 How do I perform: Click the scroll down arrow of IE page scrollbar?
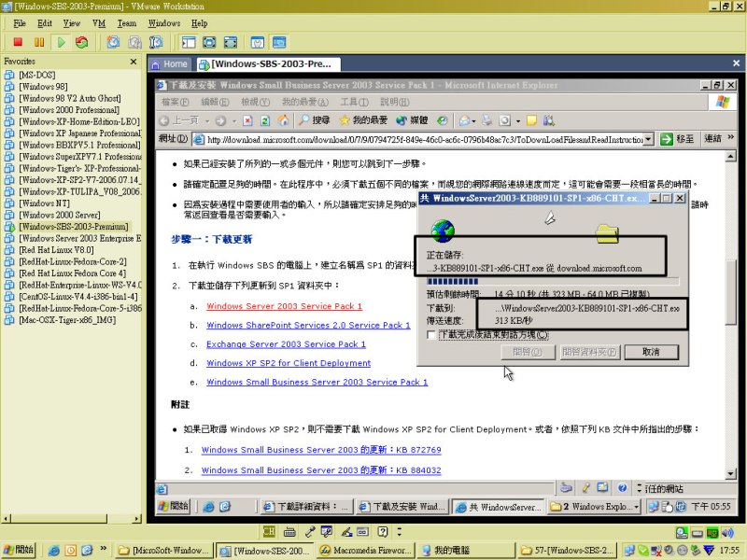pos(731,473)
